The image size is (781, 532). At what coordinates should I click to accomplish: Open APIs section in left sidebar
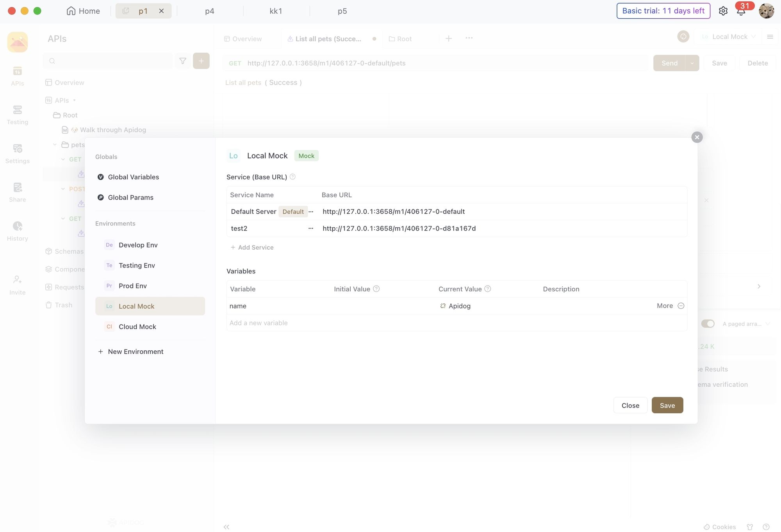click(x=17, y=76)
